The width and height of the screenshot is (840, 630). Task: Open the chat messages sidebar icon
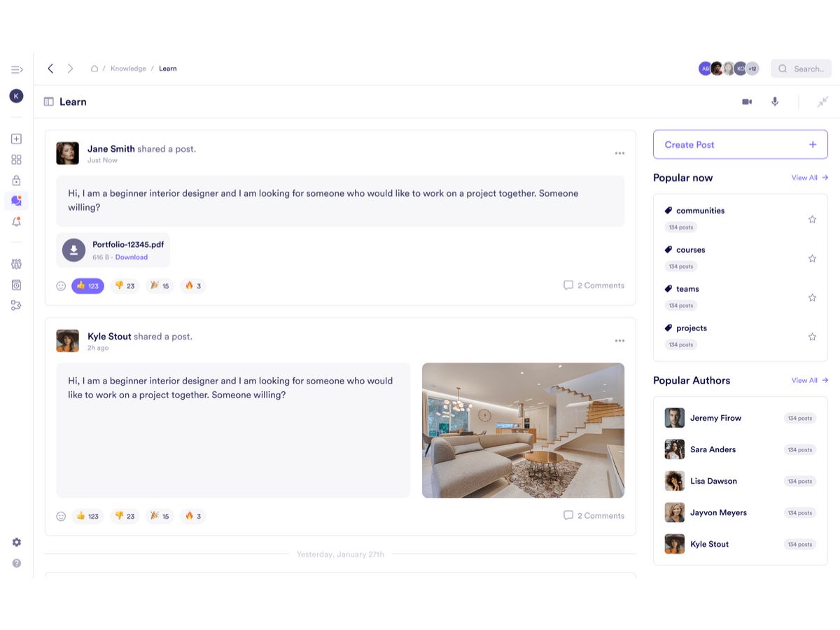point(17,201)
